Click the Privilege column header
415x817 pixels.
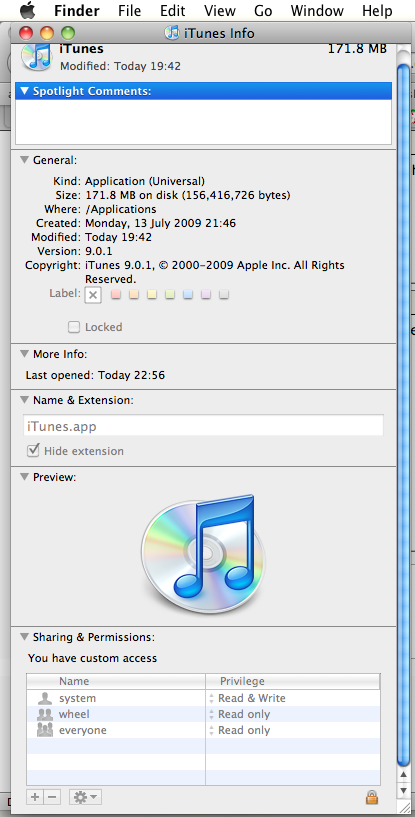[x=293, y=681]
